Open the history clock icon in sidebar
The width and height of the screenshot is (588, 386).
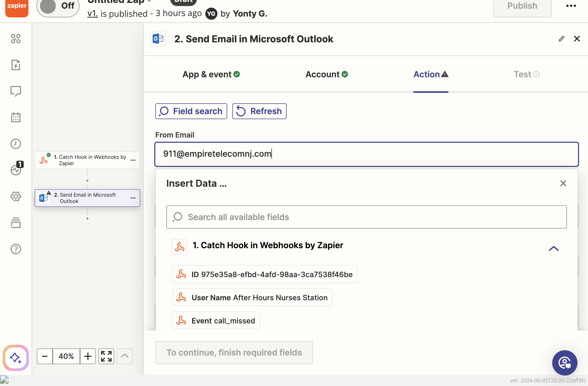point(16,144)
